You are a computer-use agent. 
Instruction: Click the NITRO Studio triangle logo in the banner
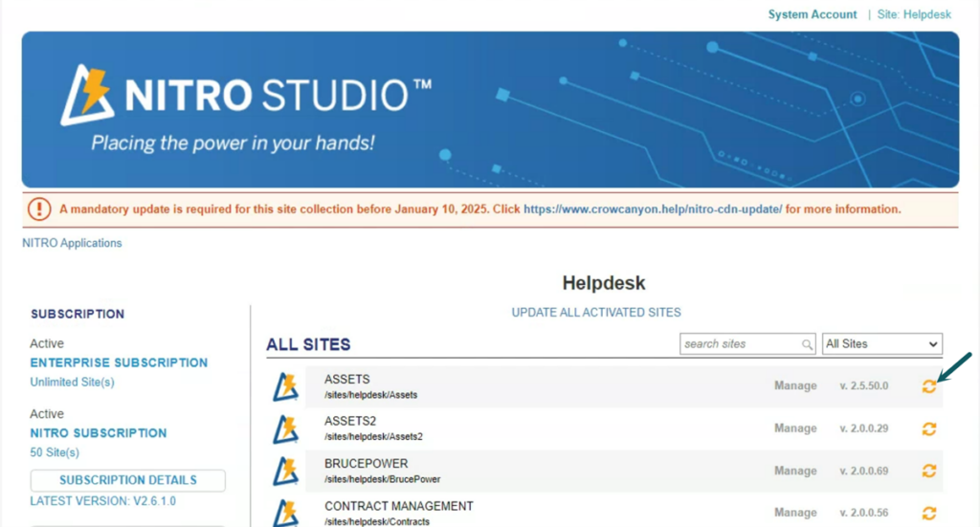pyautogui.click(x=87, y=95)
